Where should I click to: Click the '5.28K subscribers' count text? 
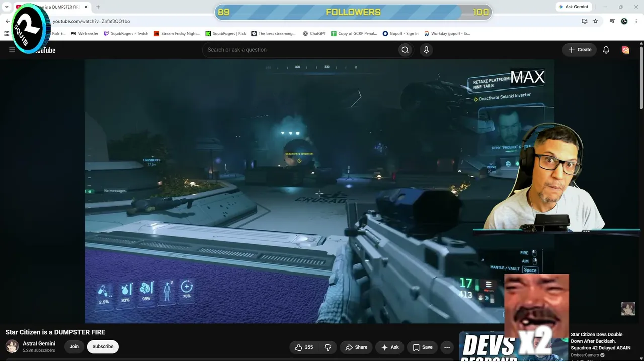pyautogui.click(x=39, y=350)
